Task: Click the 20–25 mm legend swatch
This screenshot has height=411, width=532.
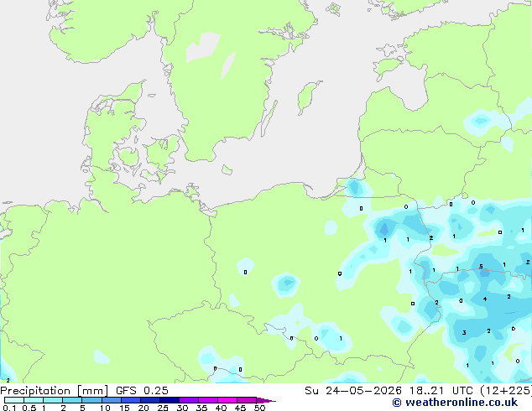Action: (149, 400)
